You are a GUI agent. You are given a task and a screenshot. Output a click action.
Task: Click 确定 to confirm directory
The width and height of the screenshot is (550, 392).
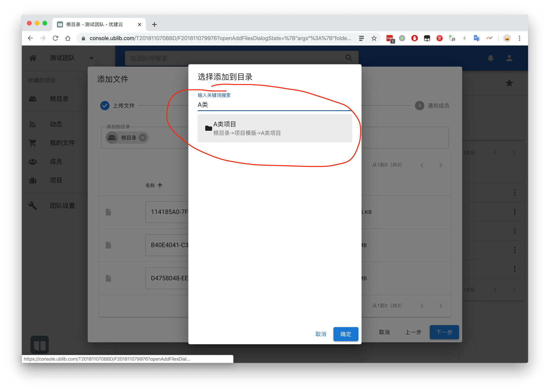click(x=346, y=334)
